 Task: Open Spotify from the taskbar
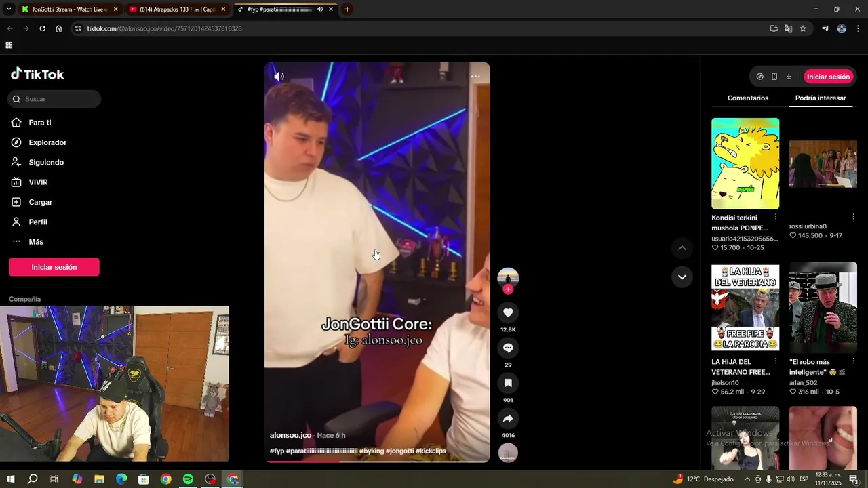188,479
